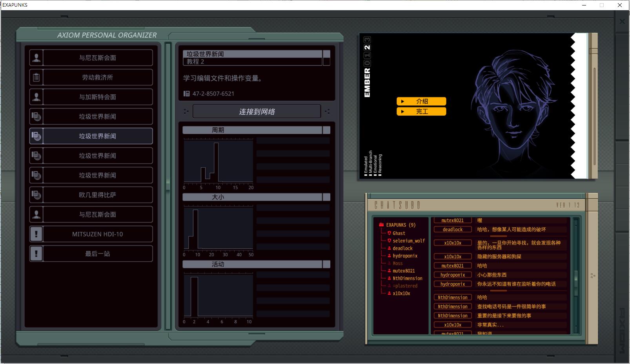Viewport: 630px width, 364px height.
Task: Click the calculator icon beside 47-2-8507-6521
Action: [186, 94]
